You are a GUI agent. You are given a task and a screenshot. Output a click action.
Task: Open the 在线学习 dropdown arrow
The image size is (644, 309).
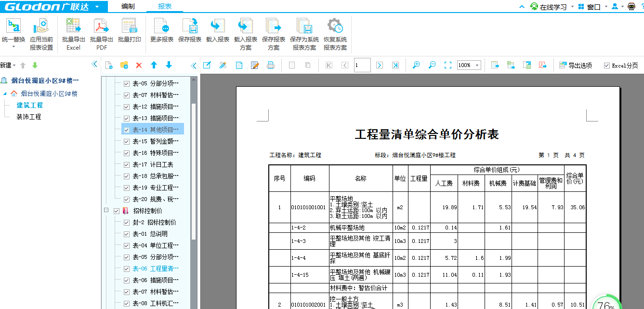point(572,7)
